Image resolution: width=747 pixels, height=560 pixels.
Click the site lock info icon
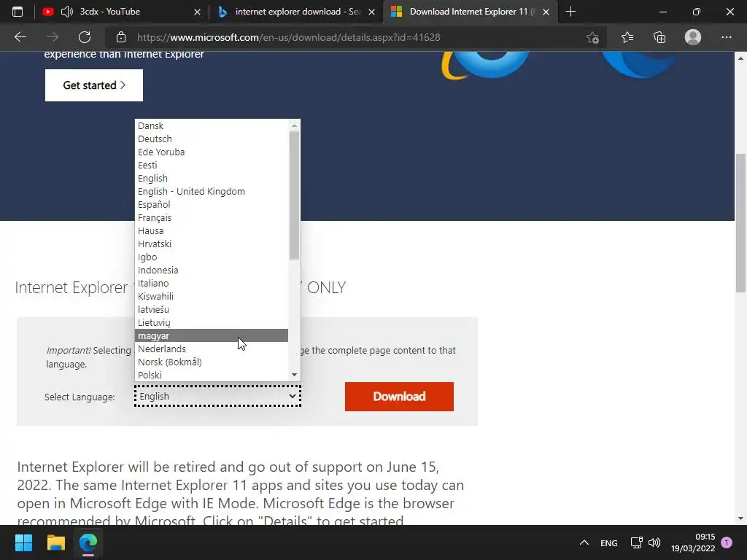click(x=121, y=37)
